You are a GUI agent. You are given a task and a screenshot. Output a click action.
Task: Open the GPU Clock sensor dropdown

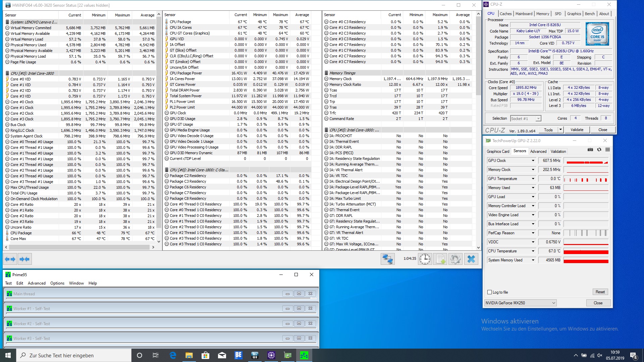[x=533, y=161]
